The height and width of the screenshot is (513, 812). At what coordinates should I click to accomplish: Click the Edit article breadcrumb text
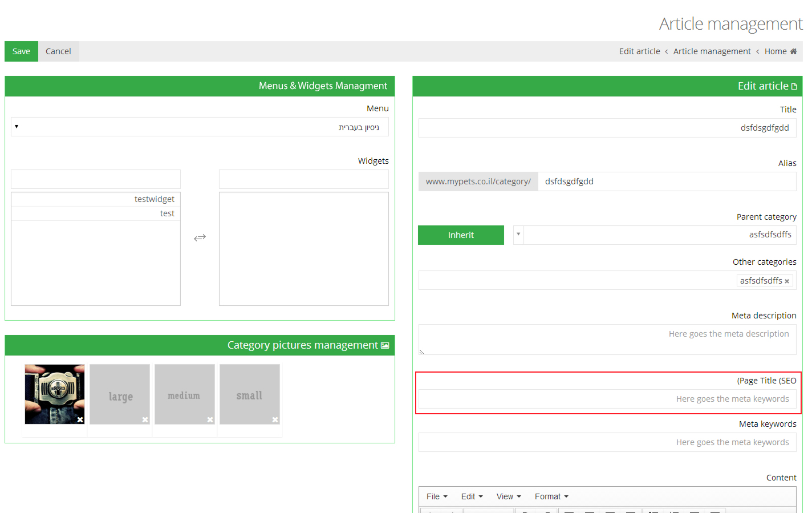[639, 51]
